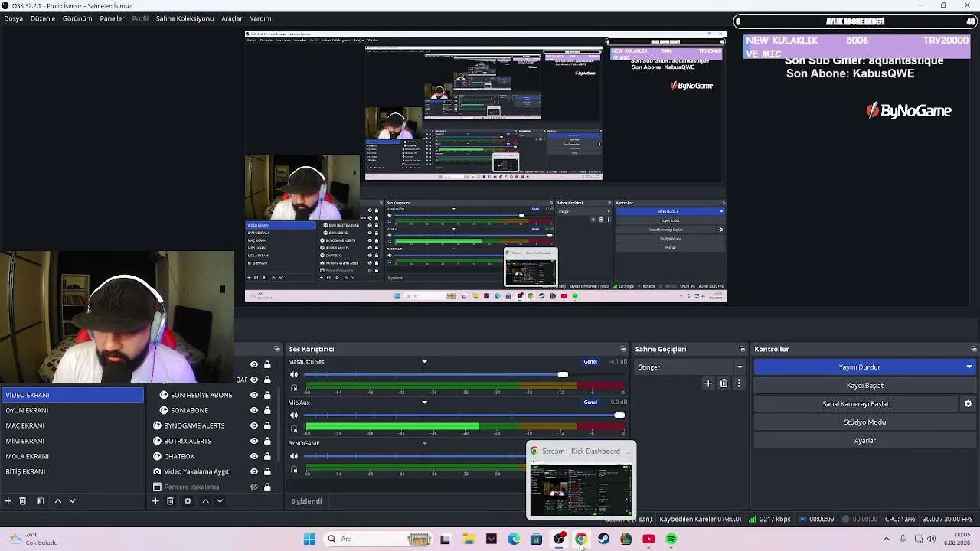Open the Sahne Koleksiyonu menu
Viewport: 980px width, 551px height.
185,18
